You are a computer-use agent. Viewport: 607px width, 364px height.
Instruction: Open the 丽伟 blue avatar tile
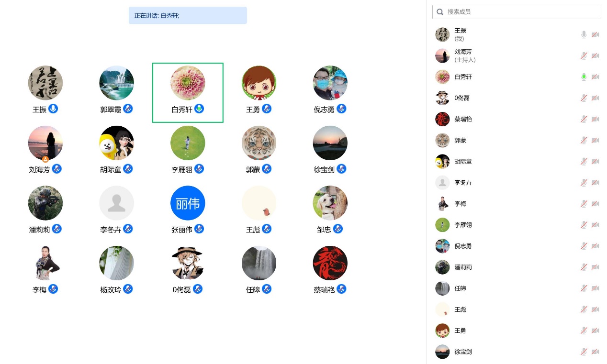[x=188, y=203]
